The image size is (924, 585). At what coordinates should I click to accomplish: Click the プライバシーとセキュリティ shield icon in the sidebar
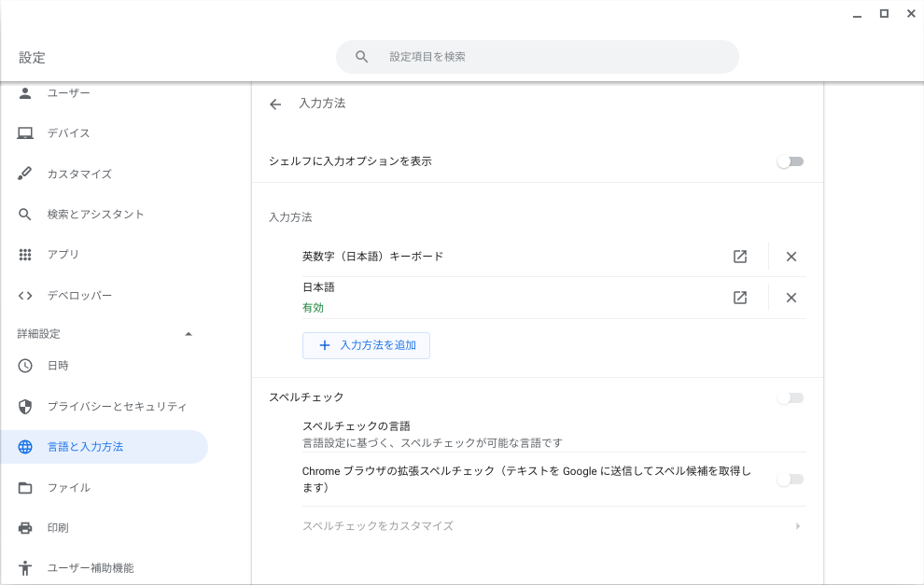click(25, 407)
